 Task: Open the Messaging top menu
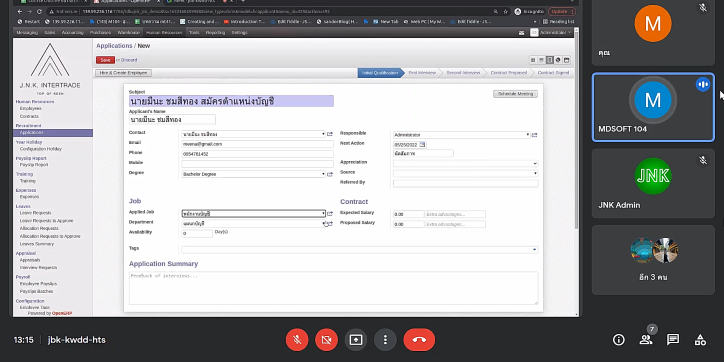(27, 33)
